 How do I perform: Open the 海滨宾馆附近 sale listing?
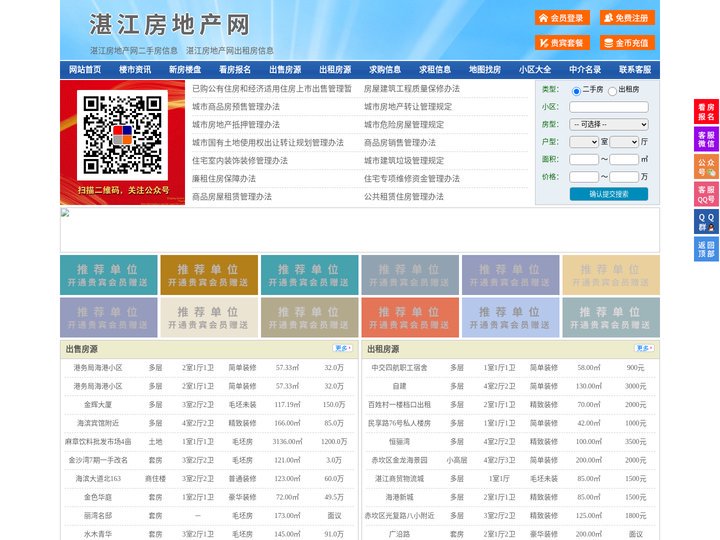(98, 423)
